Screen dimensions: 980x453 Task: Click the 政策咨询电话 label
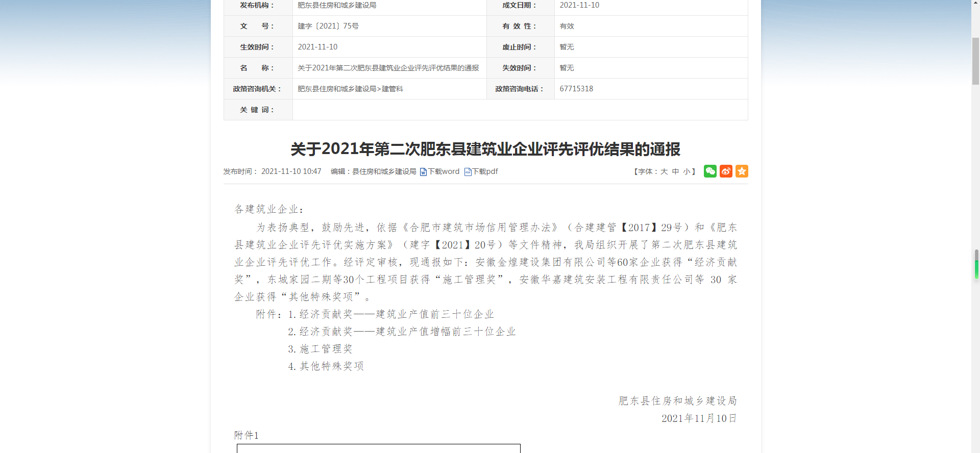click(x=519, y=89)
